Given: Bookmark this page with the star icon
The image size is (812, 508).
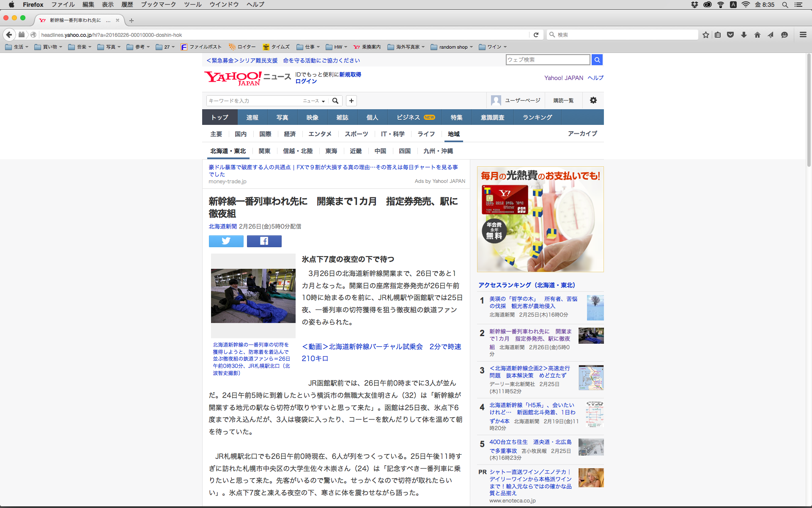Looking at the screenshot, I should 705,35.
